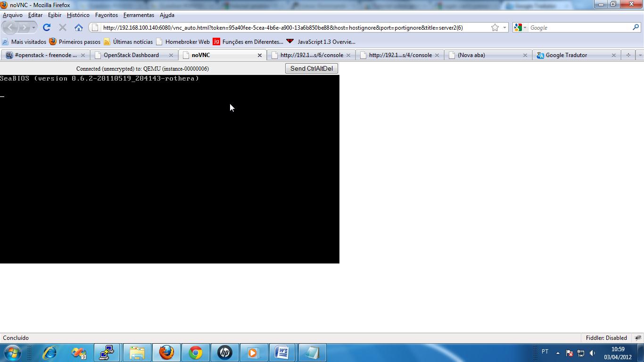Image resolution: width=644 pixels, height=362 pixels.
Task: Toggle Fiddler status in the status bar
Action: coord(606,338)
